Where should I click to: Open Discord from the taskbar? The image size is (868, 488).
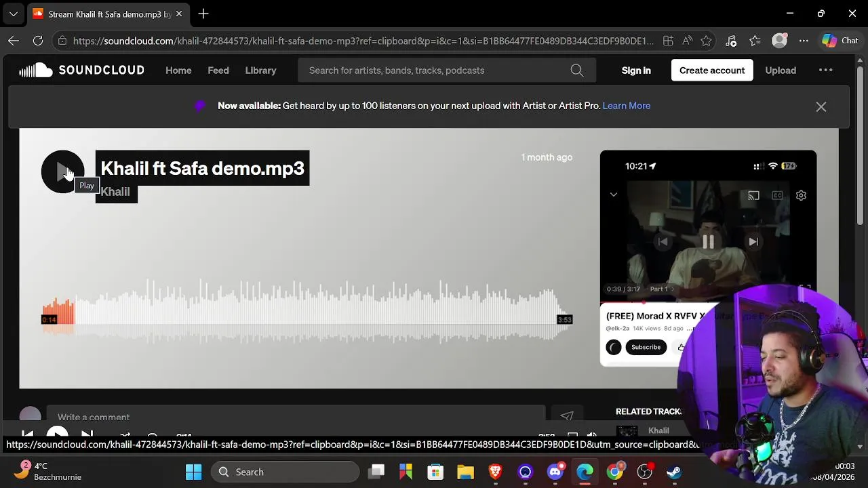point(555,472)
